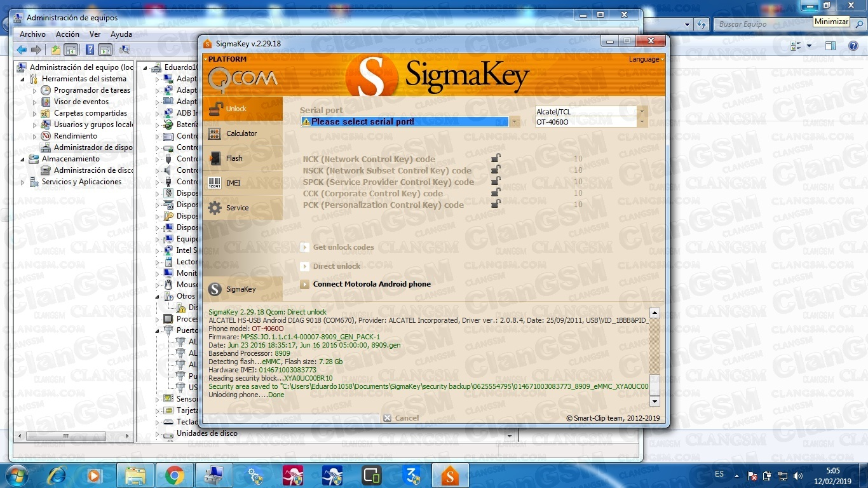The height and width of the screenshot is (488, 868).
Task: Collapse the Almacenamiento node
Action: point(24,159)
